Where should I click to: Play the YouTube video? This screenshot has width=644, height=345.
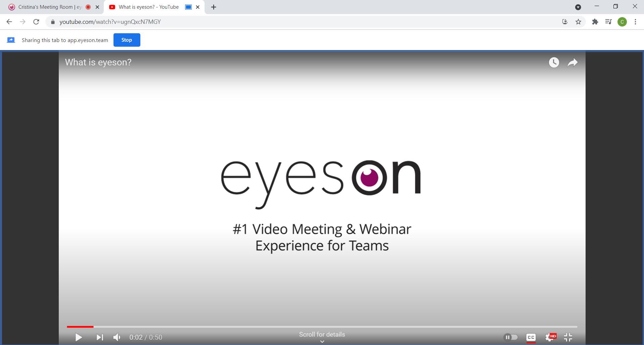[x=79, y=337]
